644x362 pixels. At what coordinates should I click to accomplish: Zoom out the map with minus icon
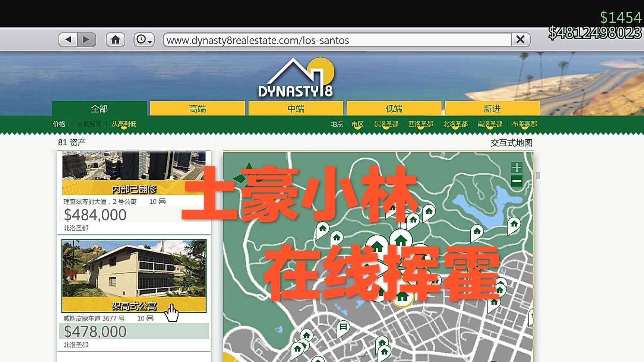tap(517, 181)
